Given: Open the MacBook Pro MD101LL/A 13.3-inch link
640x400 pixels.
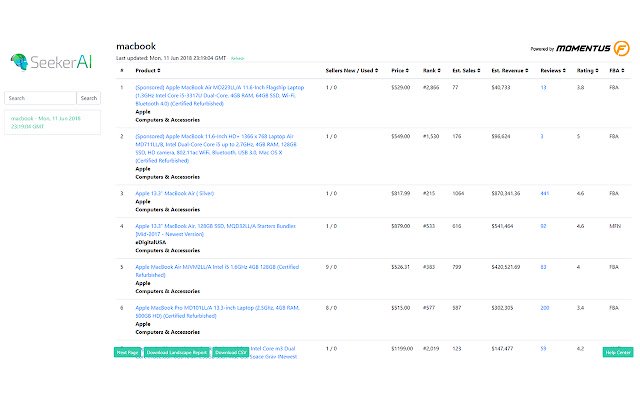Looking at the screenshot, I should click(x=218, y=312).
